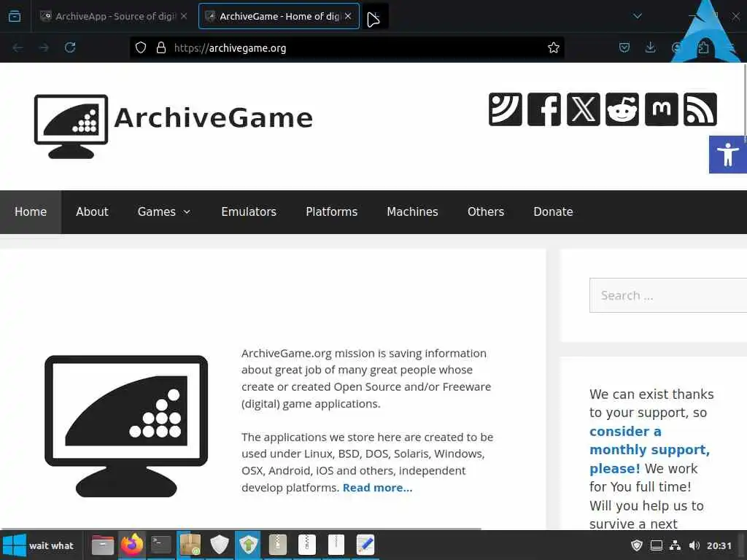Open the Extensions puzzle icon
The image size is (747, 560).
[x=703, y=47]
